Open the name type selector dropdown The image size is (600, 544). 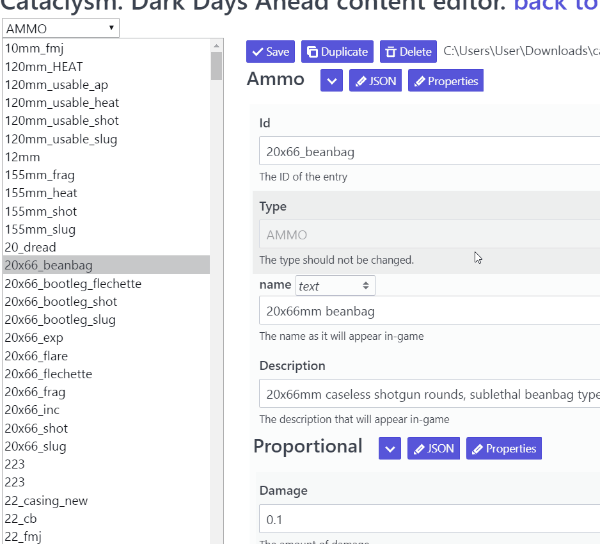pos(334,286)
